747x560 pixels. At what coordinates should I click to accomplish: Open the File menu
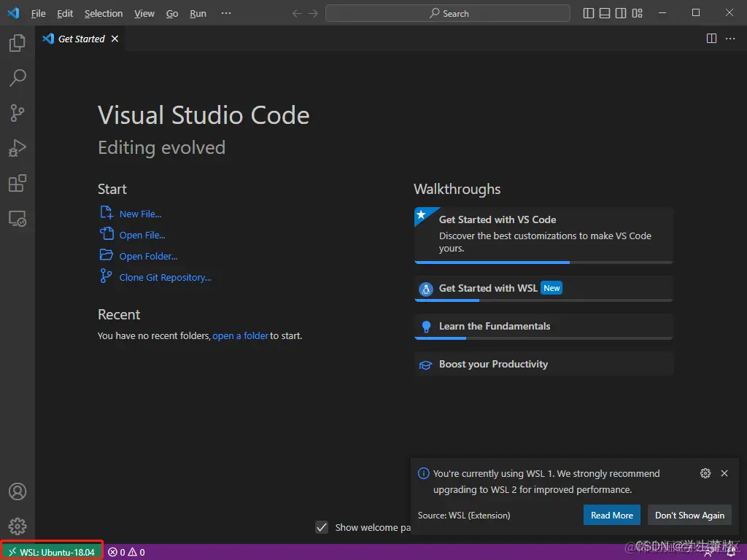tap(38, 13)
